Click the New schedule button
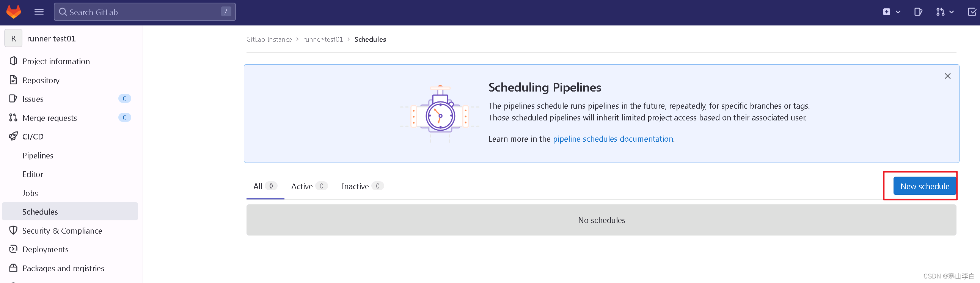 point(925,186)
